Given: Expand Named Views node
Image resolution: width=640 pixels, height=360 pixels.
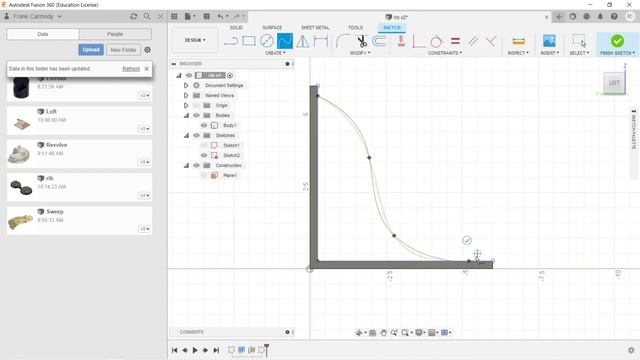Looking at the screenshot, I should coord(186,96).
